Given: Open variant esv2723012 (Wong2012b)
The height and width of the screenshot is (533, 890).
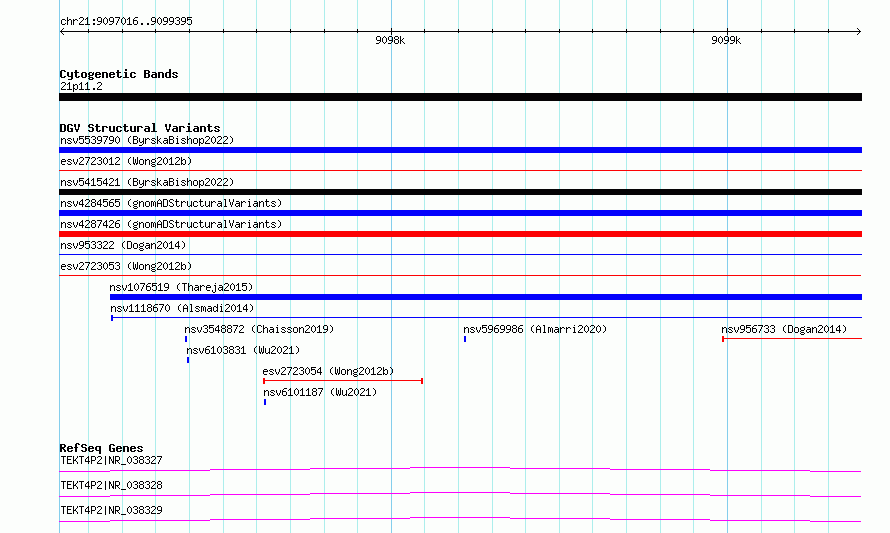Looking at the screenshot, I should click(x=126, y=161).
